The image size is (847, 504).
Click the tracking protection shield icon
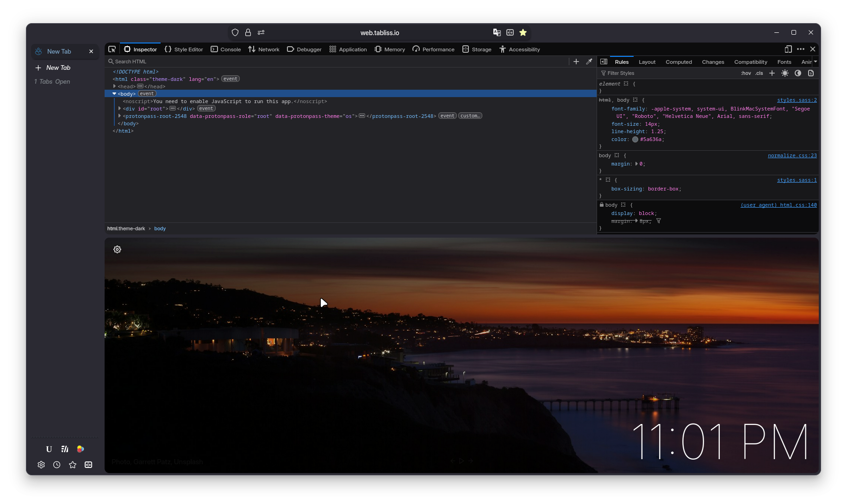[235, 32]
